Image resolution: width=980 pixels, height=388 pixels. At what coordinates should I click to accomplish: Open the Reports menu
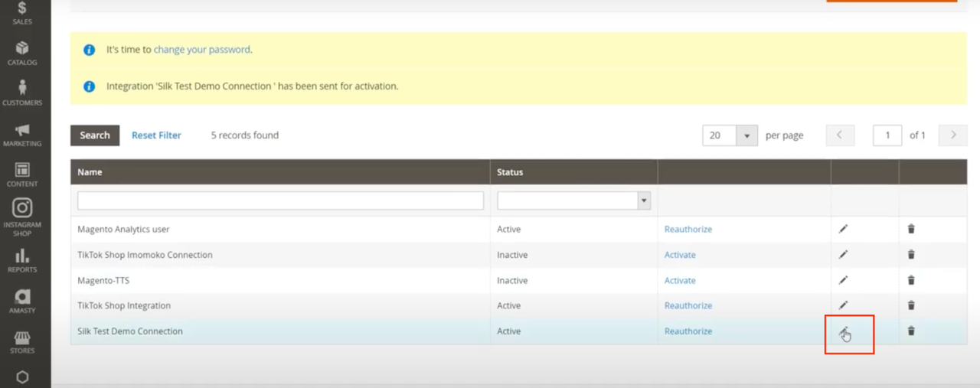[22, 260]
